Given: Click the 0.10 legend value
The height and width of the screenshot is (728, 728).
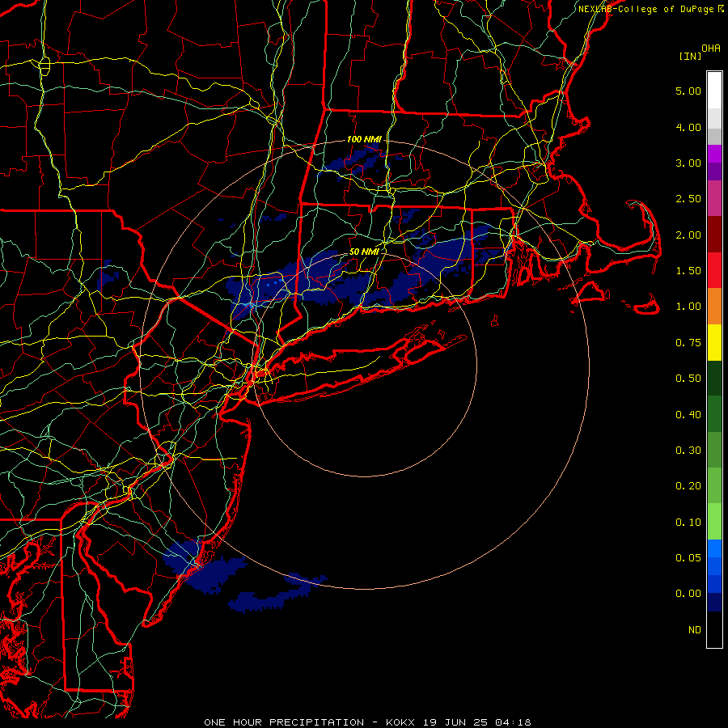Looking at the screenshot, I should [688, 523].
